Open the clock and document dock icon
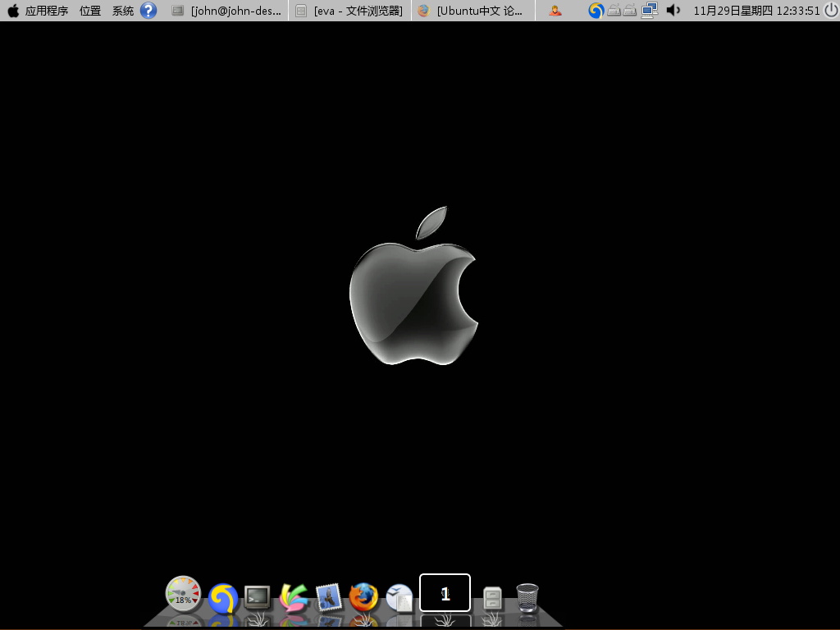 coord(399,598)
